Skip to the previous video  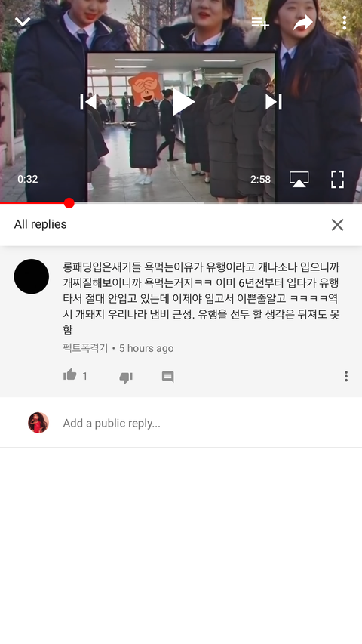pos(88,102)
